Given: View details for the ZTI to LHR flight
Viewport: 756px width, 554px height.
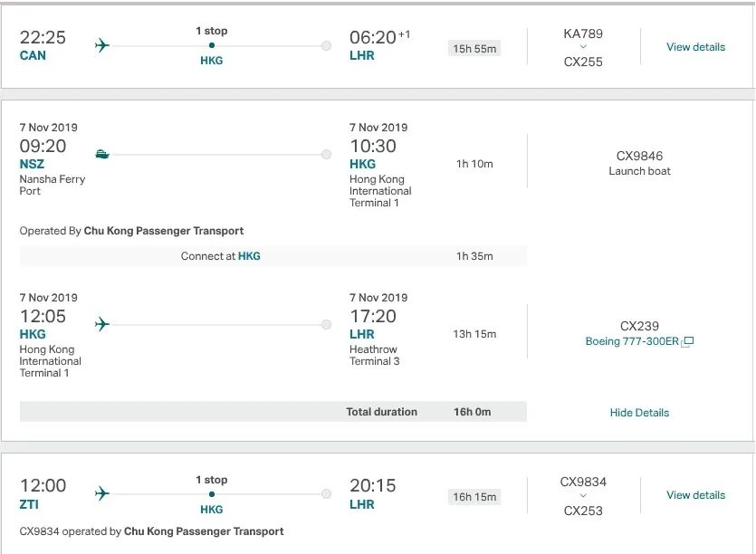Looking at the screenshot, I should 695,495.
